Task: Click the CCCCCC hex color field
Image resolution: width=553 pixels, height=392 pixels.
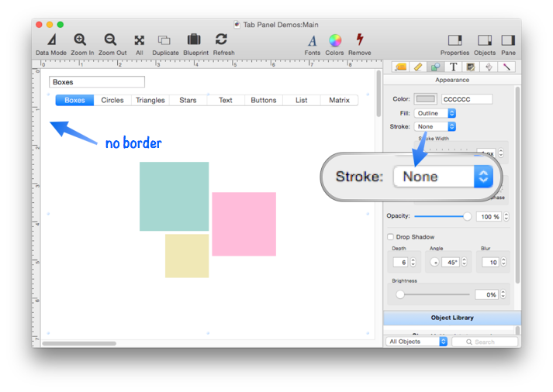Action: tap(467, 99)
